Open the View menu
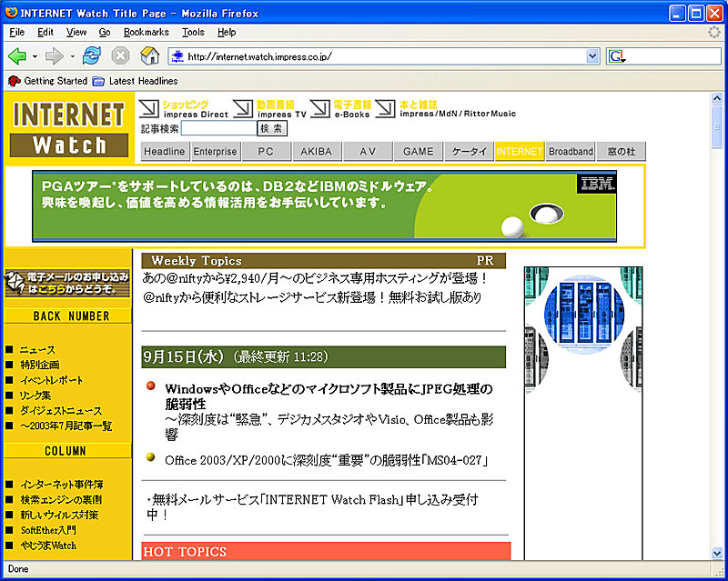Viewport: 728px width, 581px height. 76,32
